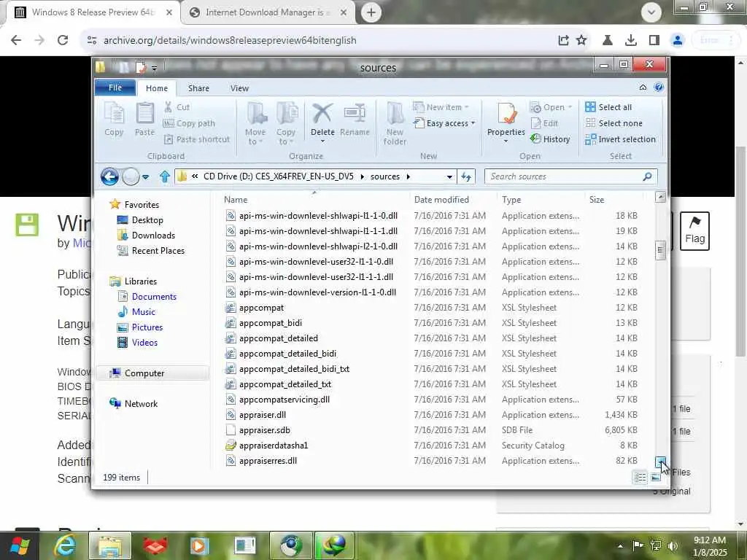Sort by the Size column header
Screen dimensions: 747x560
(597, 200)
